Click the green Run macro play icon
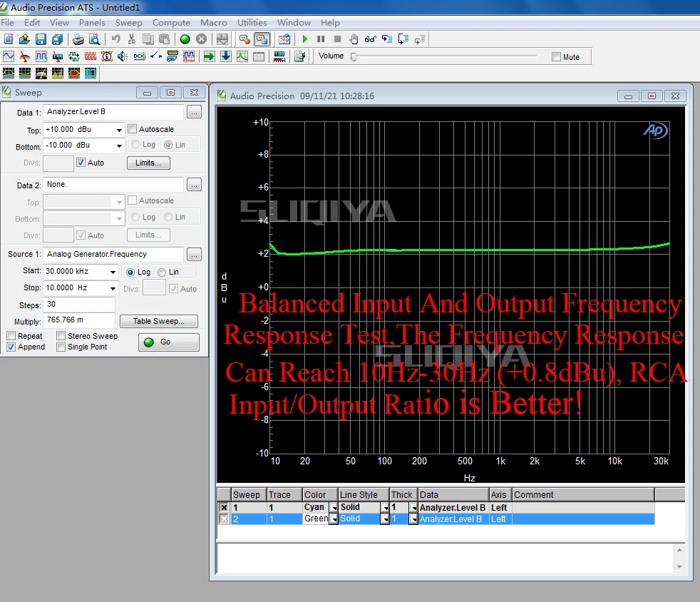Viewport: 700px width, 602px height. pyautogui.click(x=304, y=39)
